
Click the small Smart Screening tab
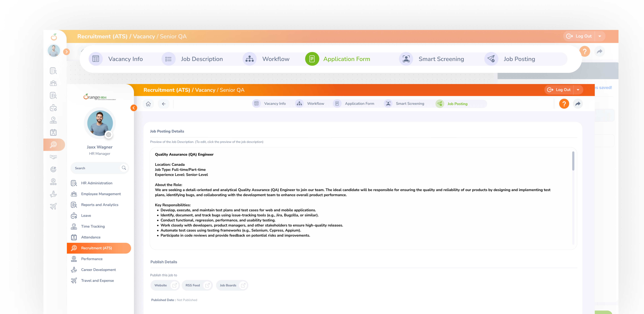(x=404, y=104)
